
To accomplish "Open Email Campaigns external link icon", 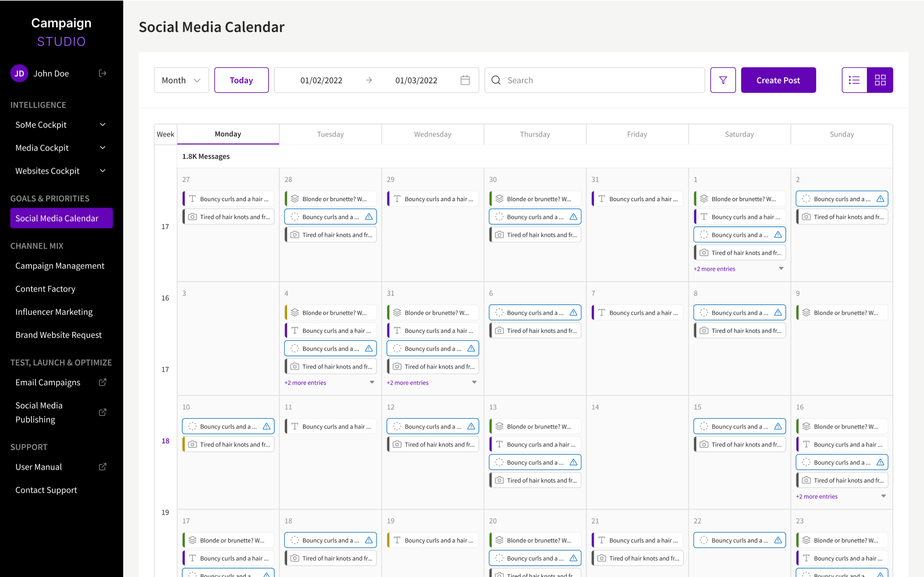I will (x=103, y=382).
